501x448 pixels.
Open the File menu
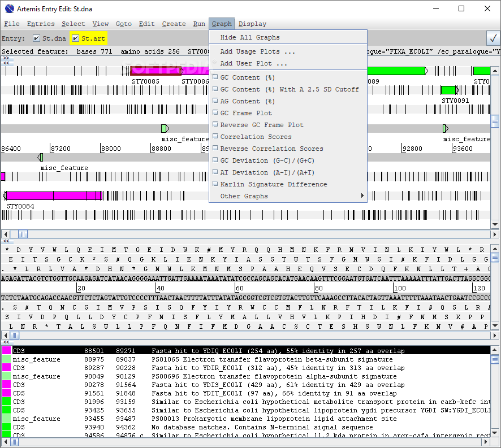point(12,24)
